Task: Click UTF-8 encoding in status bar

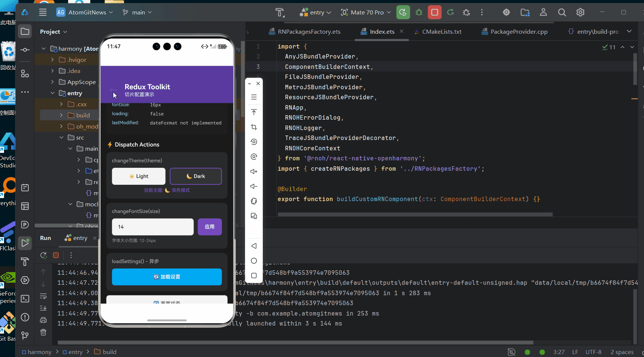Action: (x=593, y=352)
